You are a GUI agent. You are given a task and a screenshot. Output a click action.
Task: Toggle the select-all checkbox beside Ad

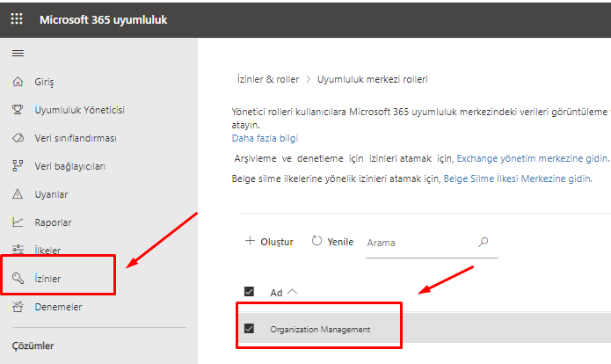[249, 292]
